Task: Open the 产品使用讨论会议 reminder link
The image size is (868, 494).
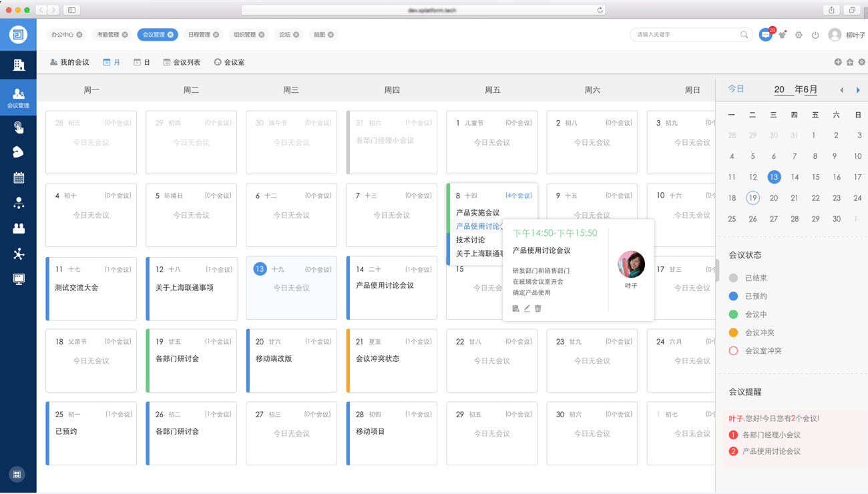Action: click(771, 451)
